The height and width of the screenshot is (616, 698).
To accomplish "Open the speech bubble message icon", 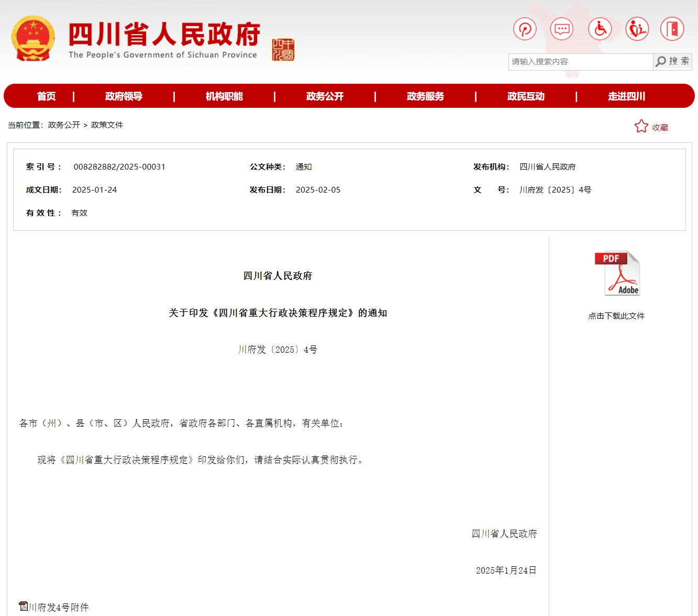I will [x=562, y=29].
